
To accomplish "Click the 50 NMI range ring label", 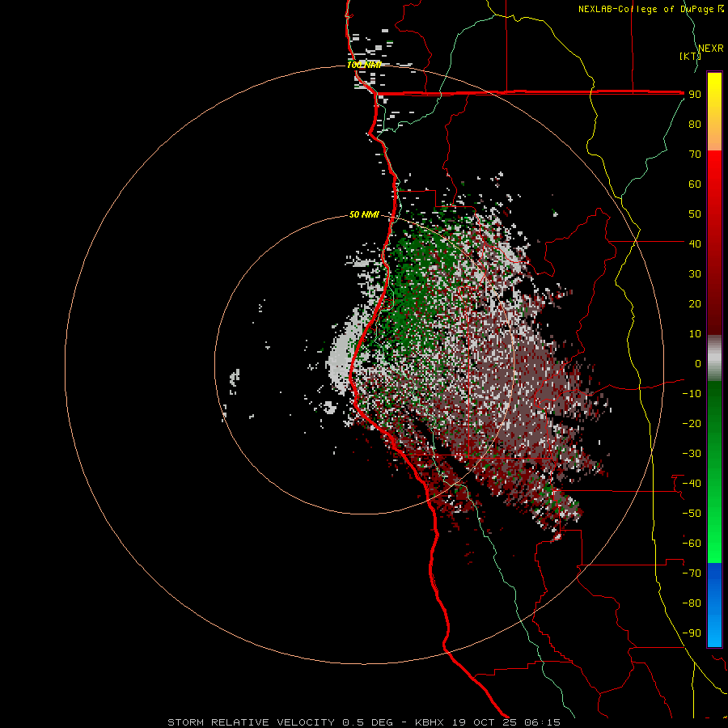I will 364,214.
